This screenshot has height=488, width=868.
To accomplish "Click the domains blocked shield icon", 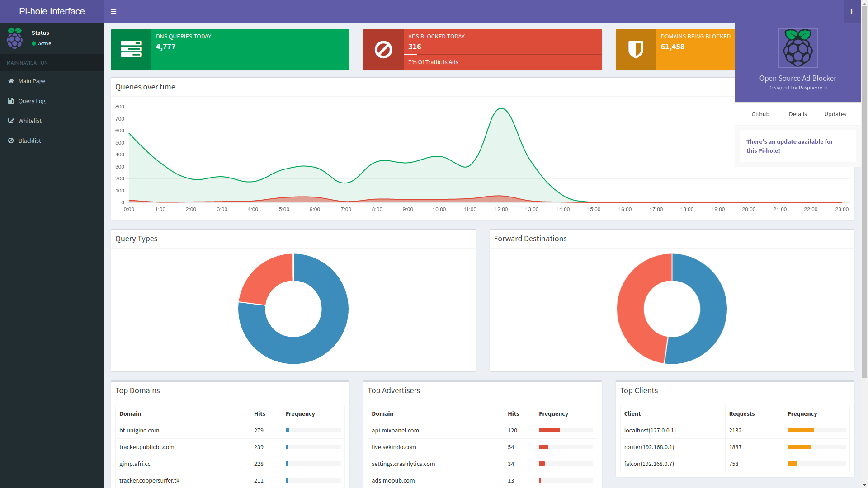I will pos(636,50).
